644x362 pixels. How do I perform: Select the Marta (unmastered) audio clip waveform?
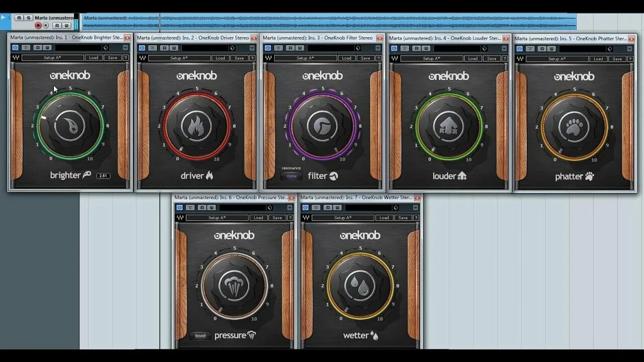tap(329, 22)
